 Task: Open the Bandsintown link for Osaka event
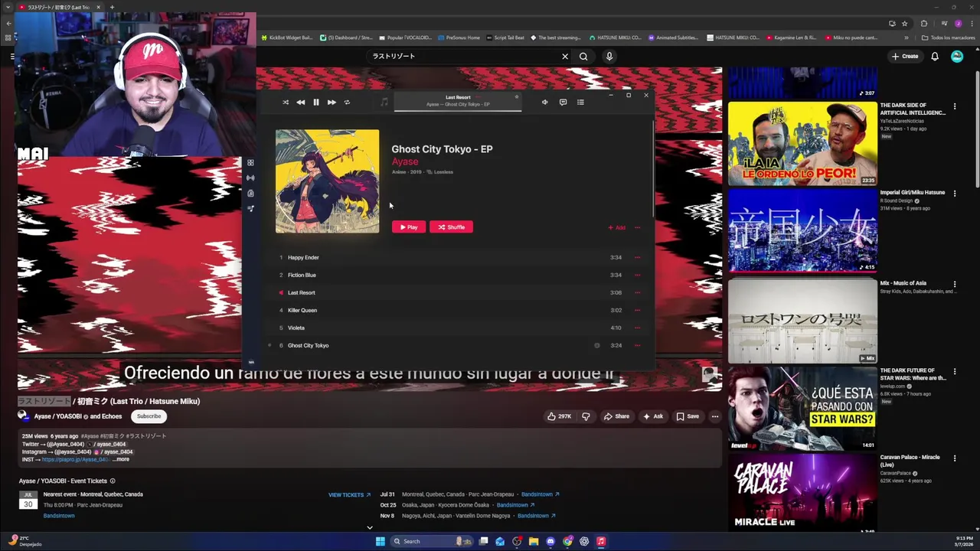(x=515, y=505)
